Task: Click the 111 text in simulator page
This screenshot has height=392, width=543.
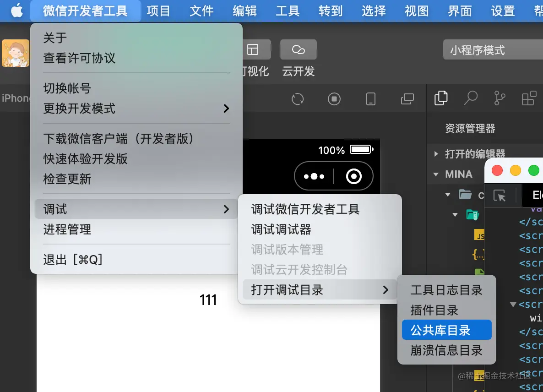Action: pyautogui.click(x=208, y=300)
